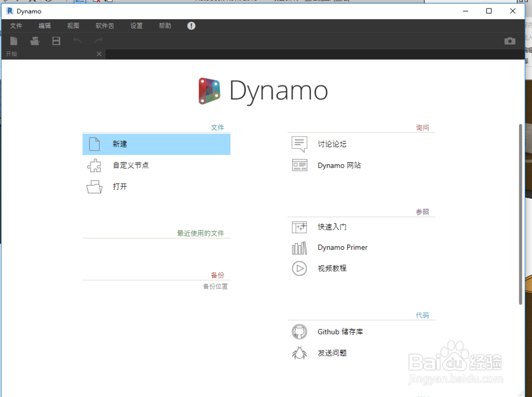Click the Dynamo logo cube
The height and width of the screenshot is (397, 532).
tap(209, 91)
